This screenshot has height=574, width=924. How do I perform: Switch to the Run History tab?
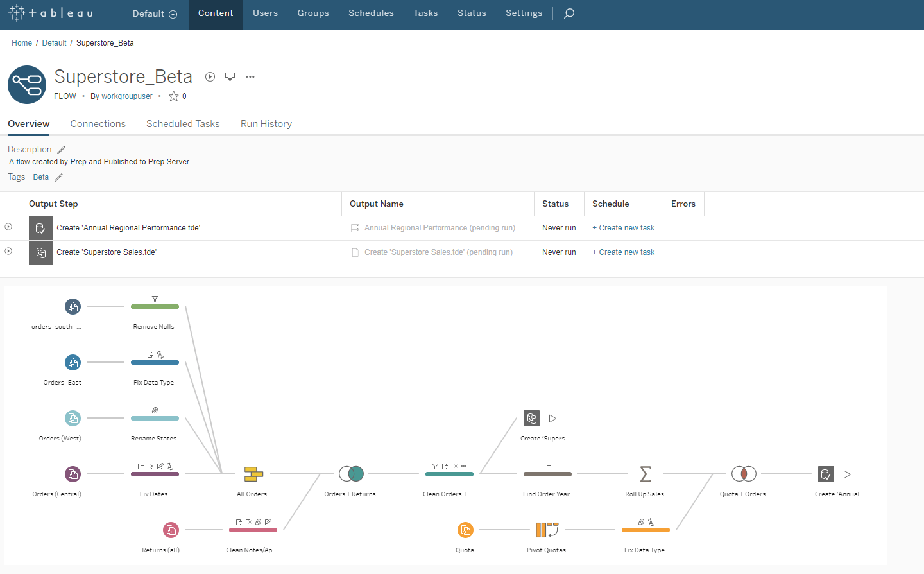266,124
